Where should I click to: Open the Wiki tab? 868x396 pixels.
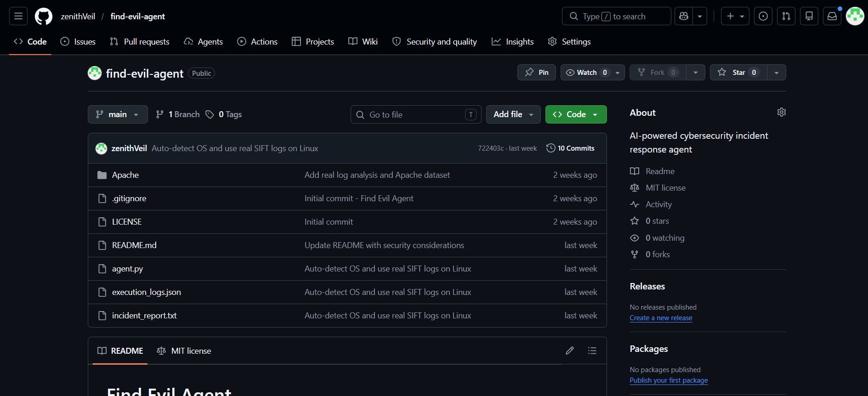point(363,42)
